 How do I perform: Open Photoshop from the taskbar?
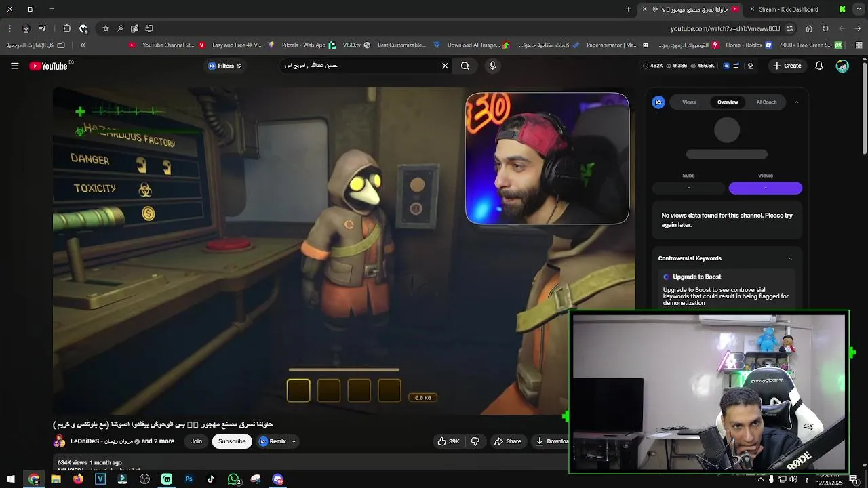point(189,479)
